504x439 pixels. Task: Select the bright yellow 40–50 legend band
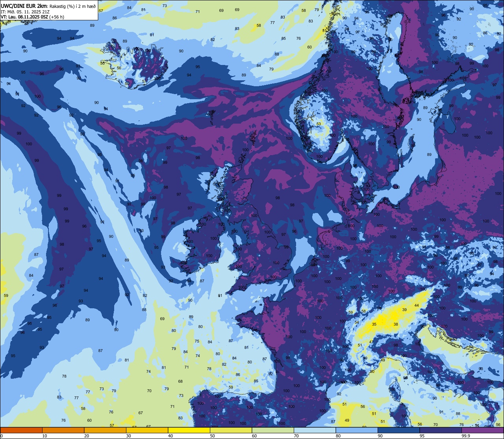click(189, 430)
